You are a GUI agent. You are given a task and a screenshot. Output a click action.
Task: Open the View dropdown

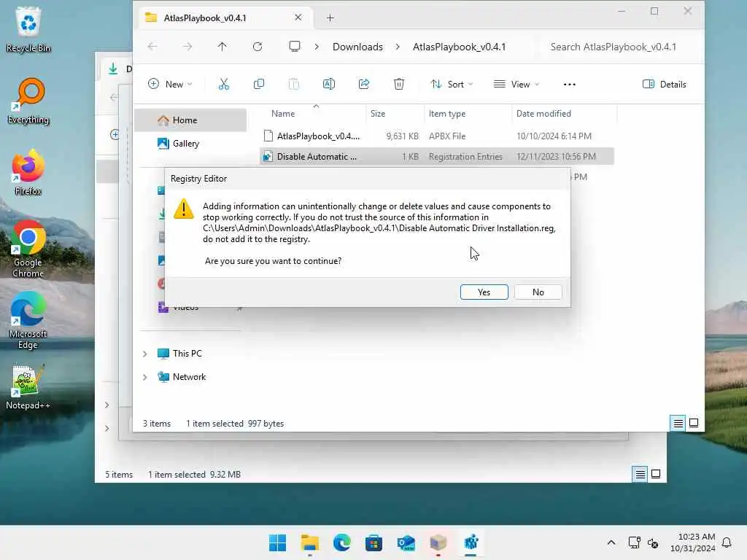pyautogui.click(x=516, y=85)
